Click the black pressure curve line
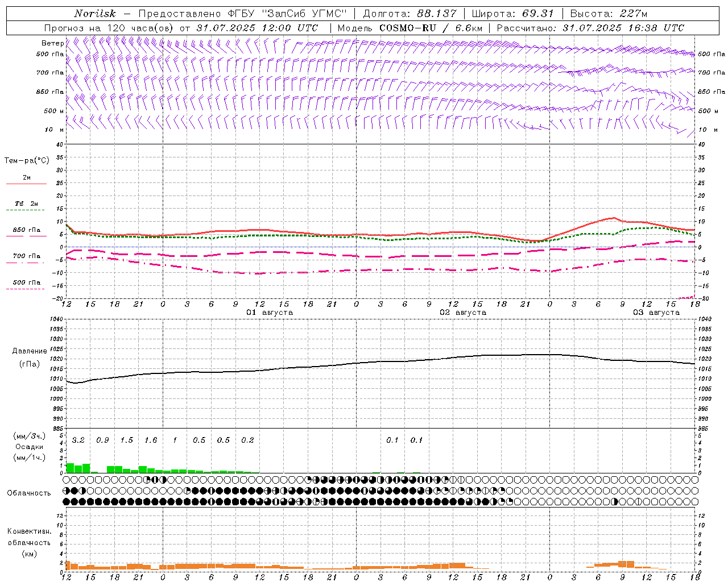Image resolution: width=728 pixels, height=582 pixels. pyautogui.click(x=380, y=361)
